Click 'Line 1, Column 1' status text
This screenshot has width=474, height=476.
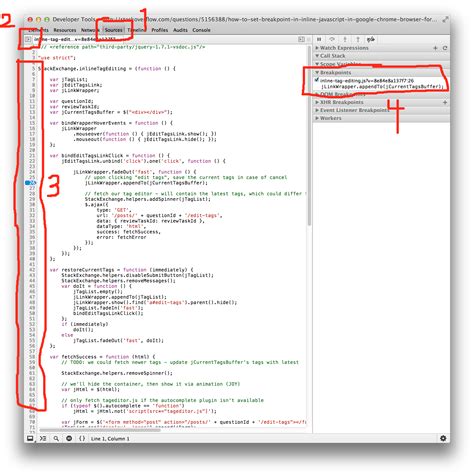click(x=110, y=439)
